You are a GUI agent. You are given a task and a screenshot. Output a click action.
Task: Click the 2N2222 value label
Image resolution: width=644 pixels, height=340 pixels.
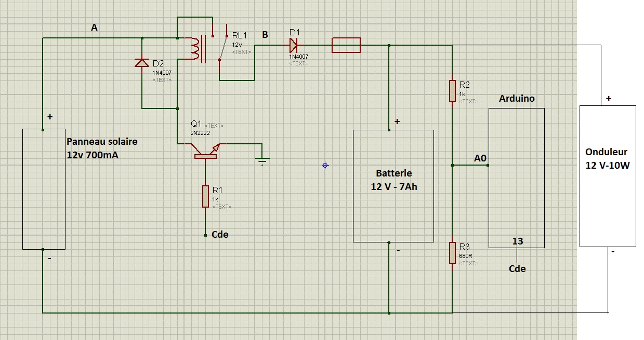point(200,133)
